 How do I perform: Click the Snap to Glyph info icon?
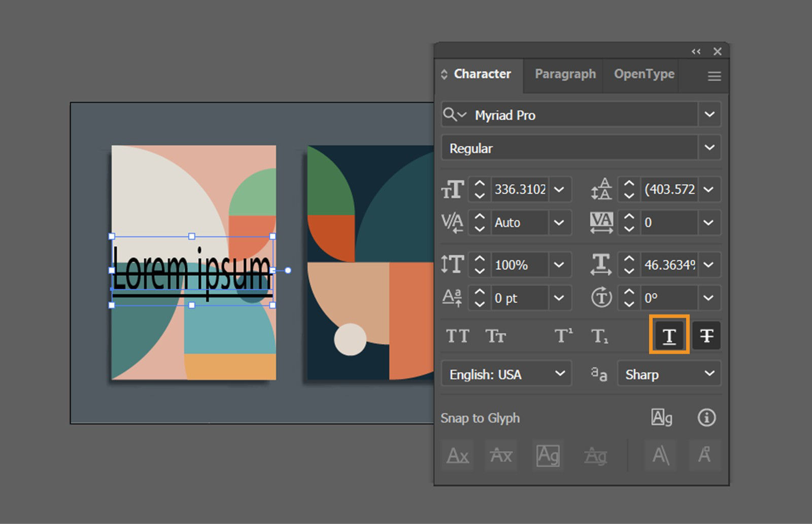pos(706,417)
